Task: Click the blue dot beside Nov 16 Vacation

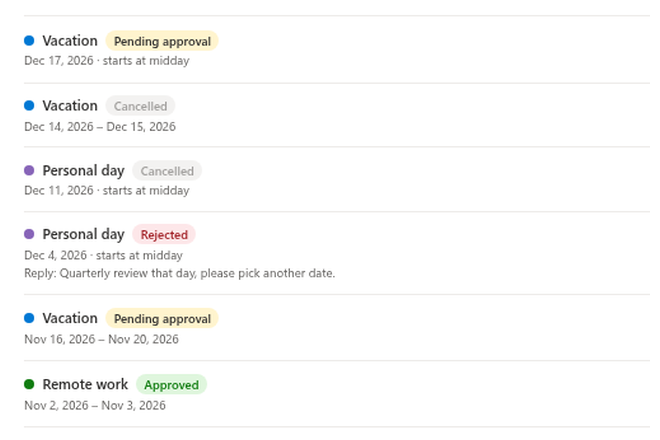Action: tap(29, 318)
